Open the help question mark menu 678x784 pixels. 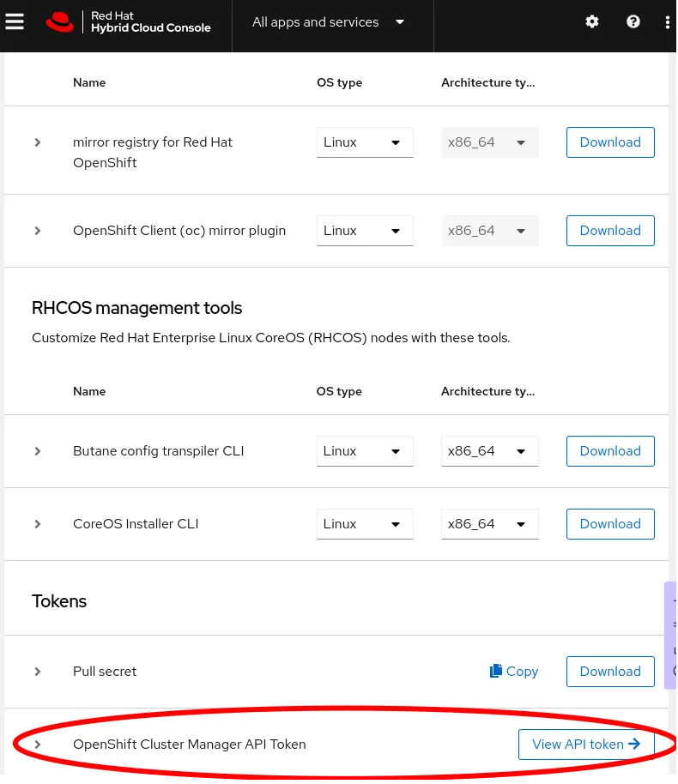pos(633,21)
